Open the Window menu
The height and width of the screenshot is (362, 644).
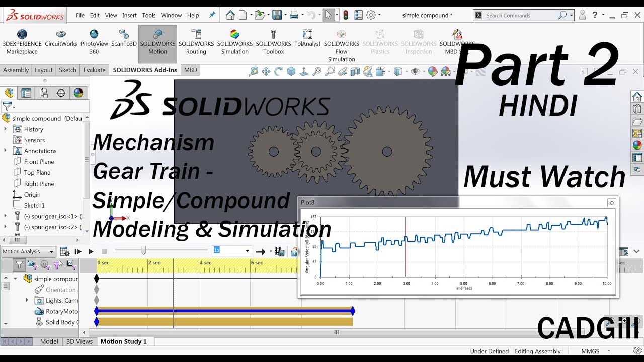(172, 15)
